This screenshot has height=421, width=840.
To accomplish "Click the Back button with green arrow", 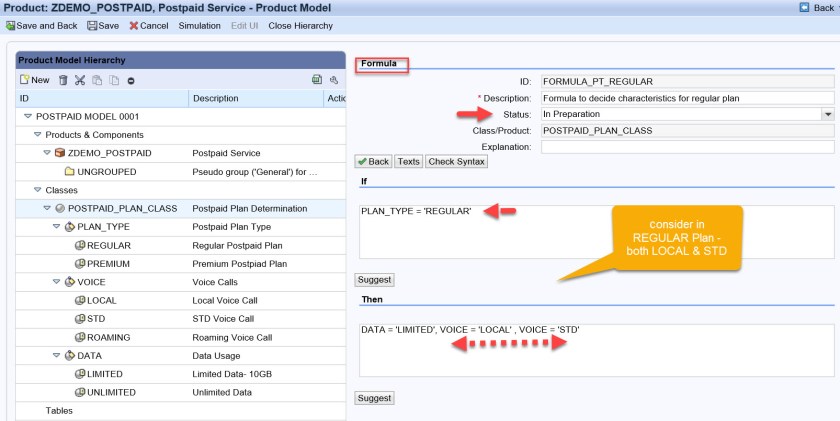I will click(373, 161).
